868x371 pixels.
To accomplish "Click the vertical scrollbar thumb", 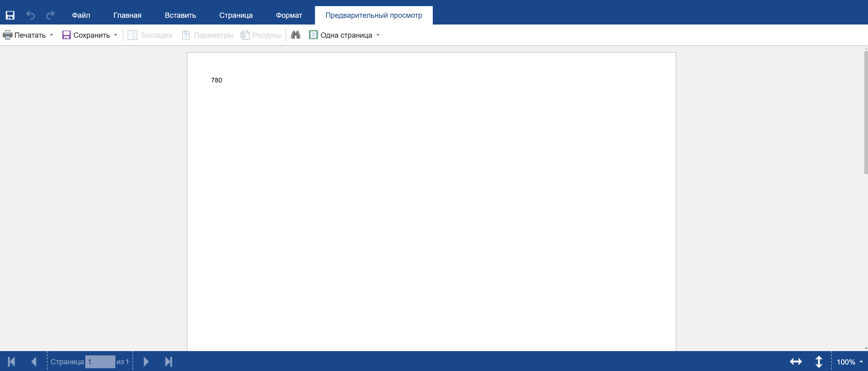I will [x=866, y=112].
